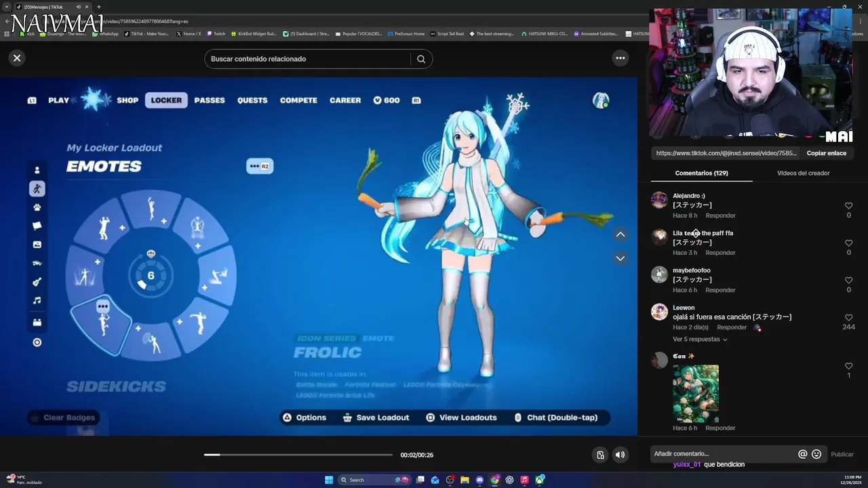The width and height of the screenshot is (868, 488).
Task: Expand 'Ver 5 respuestas' replies
Action: pyautogui.click(x=700, y=340)
